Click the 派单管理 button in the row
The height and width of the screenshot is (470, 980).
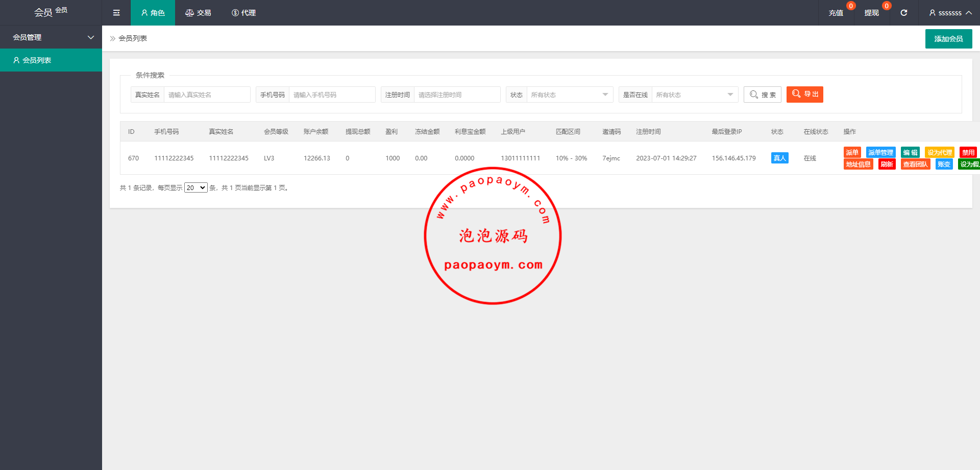pos(880,152)
